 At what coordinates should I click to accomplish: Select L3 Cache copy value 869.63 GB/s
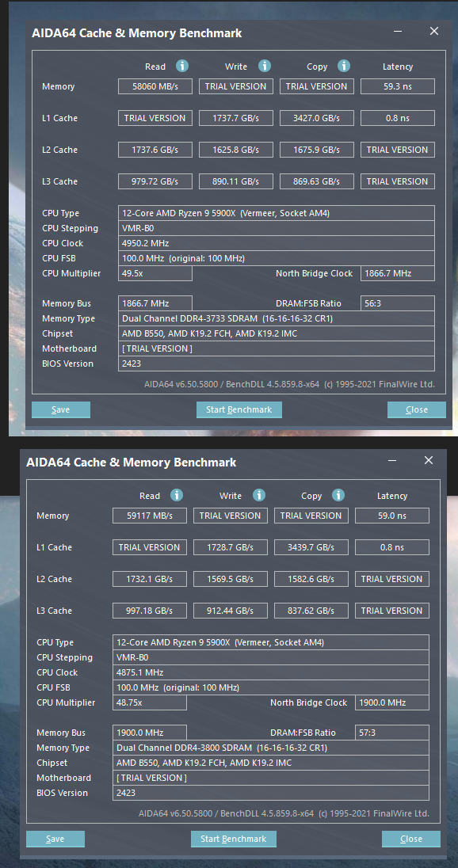(x=317, y=181)
